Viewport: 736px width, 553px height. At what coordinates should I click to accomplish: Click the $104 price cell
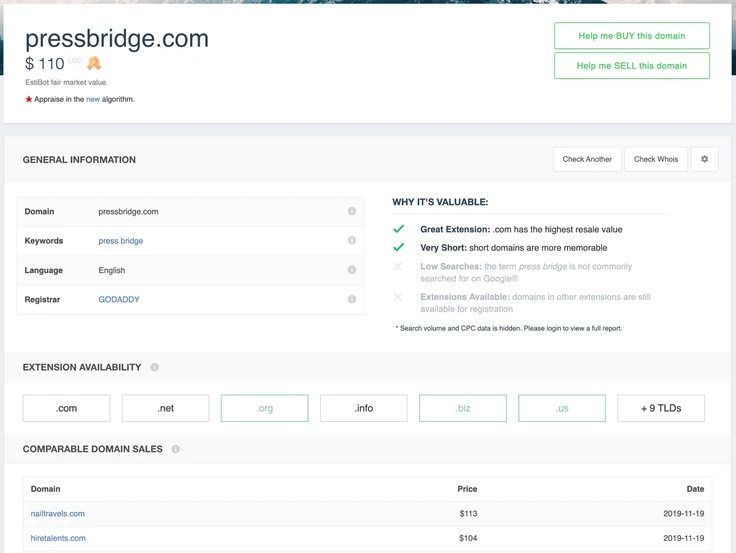[x=468, y=538]
